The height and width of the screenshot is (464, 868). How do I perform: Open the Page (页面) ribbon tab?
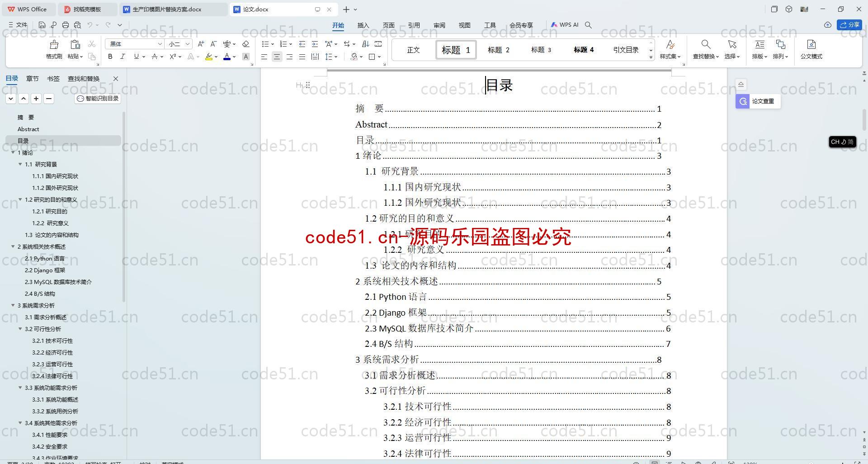coord(388,25)
